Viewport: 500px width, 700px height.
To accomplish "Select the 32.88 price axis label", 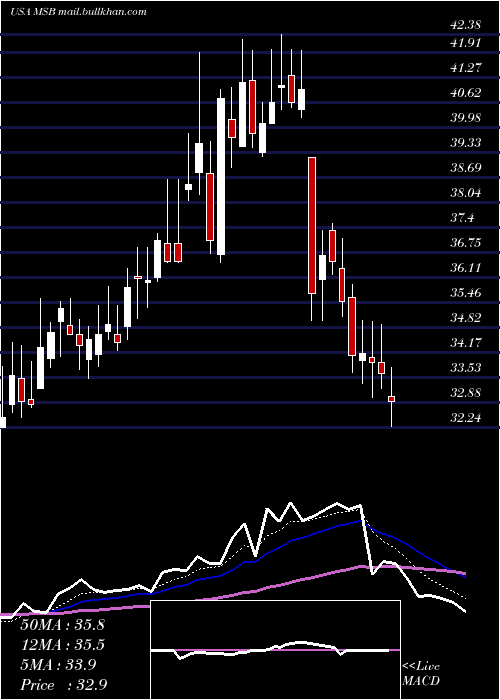I will pos(466,393).
